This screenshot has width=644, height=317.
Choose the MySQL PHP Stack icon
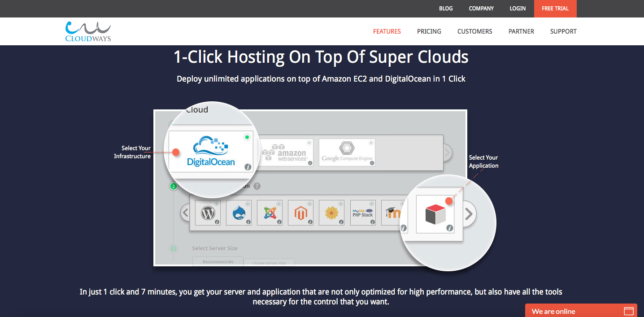362,213
